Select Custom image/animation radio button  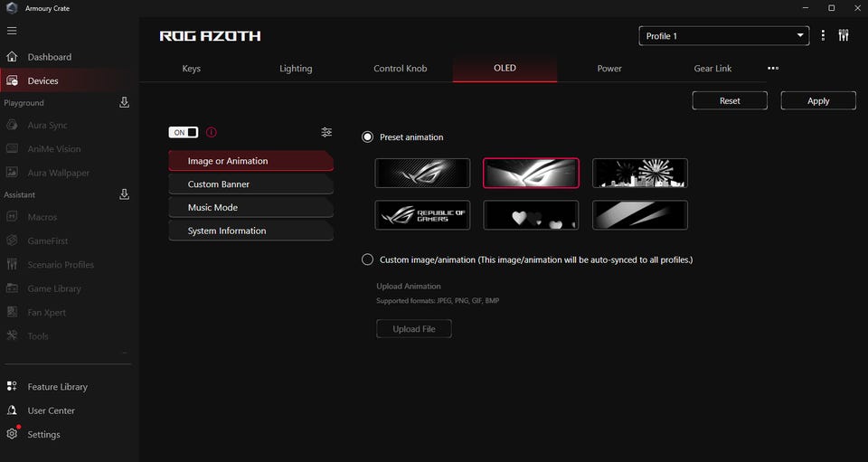pos(368,259)
